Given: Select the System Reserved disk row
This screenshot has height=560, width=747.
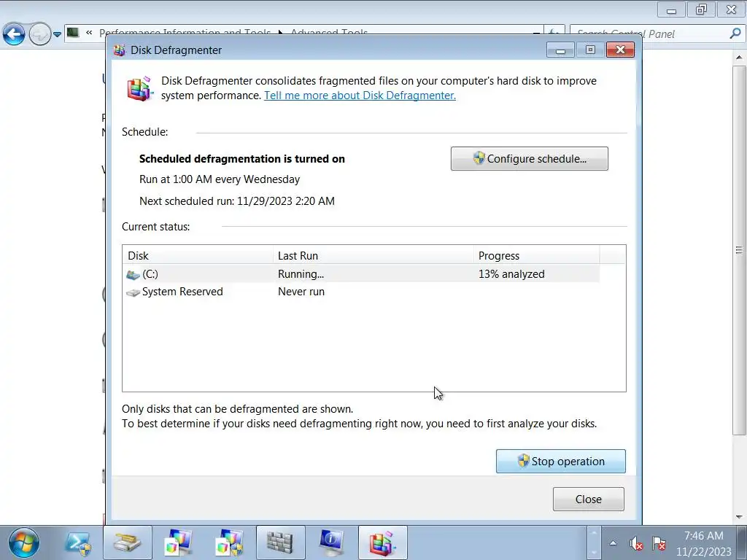Looking at the screenshot, I should coord(360,292).
